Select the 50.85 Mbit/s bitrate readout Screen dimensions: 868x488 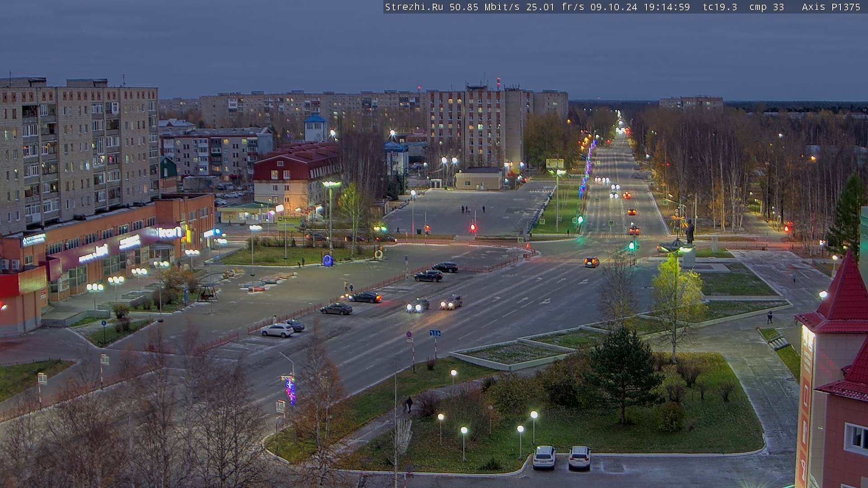click(485, 7)
